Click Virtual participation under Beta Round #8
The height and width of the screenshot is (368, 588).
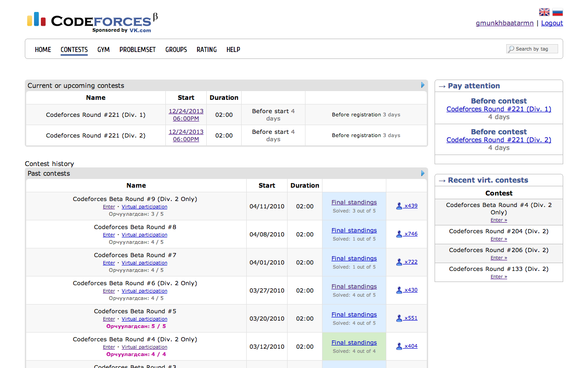[144, 235]
